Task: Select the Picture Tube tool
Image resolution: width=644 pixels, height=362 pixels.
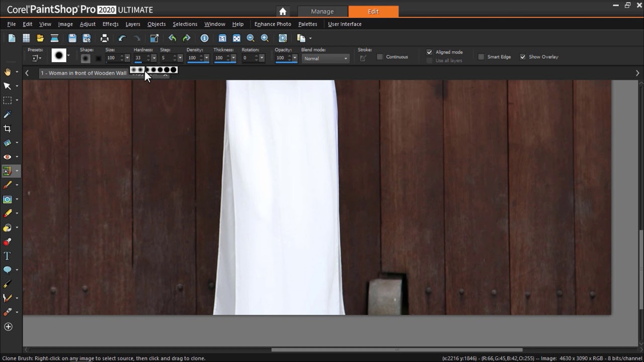Action: click(7, 242)
